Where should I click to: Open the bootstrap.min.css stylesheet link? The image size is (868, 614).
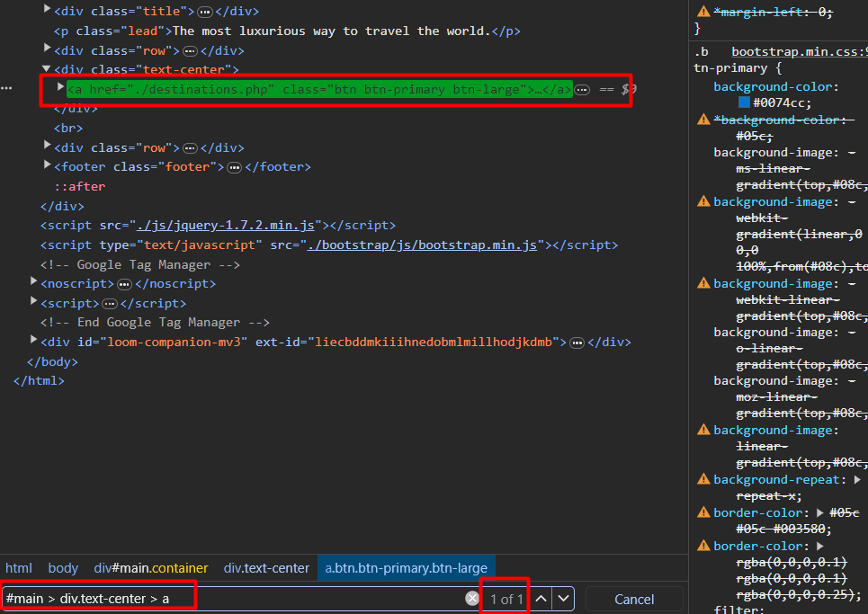coord(800,52)
